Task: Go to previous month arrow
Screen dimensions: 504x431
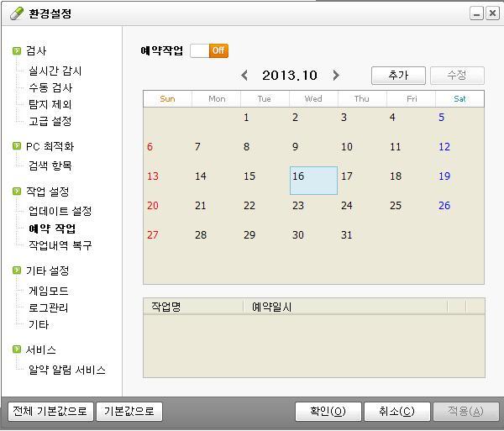Action: point(244,76)
